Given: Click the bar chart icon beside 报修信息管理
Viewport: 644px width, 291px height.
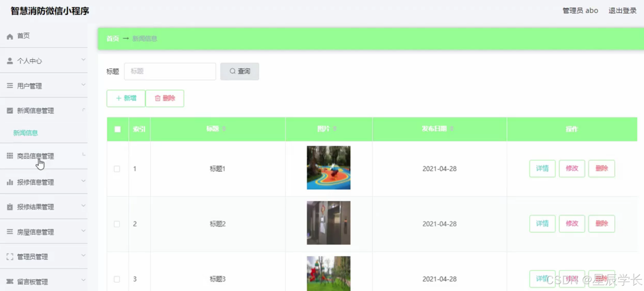Looking at the screenshot, I should pos(10,182).
